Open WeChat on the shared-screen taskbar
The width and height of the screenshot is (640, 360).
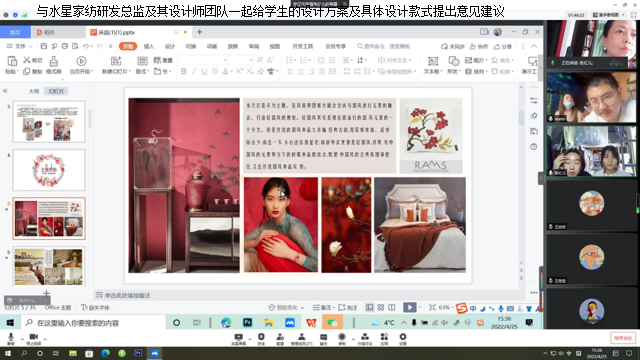[x=332, y=322]
